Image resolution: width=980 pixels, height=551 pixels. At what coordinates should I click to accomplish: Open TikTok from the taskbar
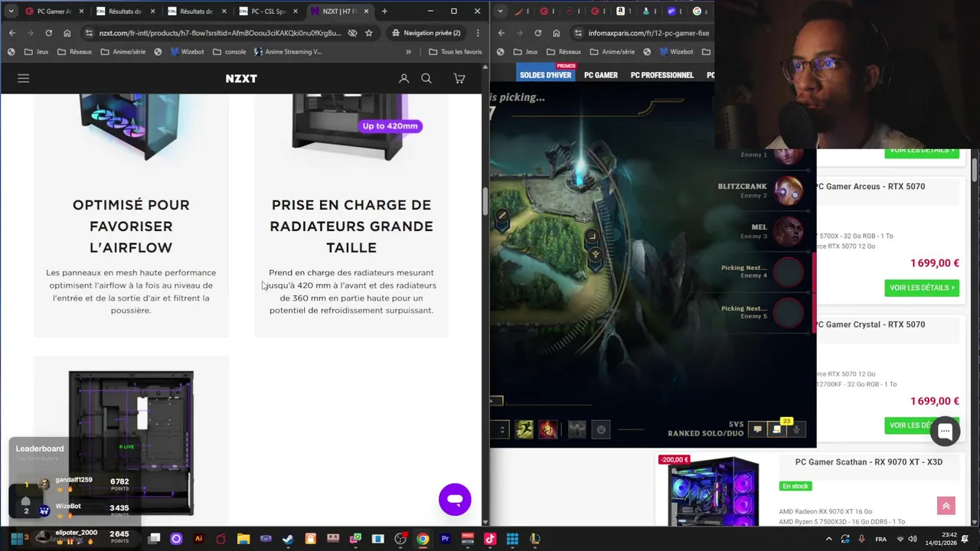click(490, 539)
